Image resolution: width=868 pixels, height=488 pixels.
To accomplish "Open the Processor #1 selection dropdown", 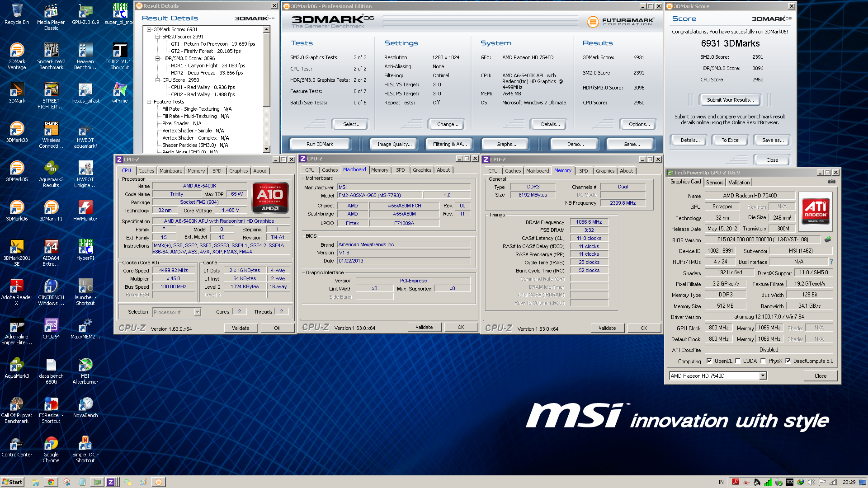I will coord(197,312).
